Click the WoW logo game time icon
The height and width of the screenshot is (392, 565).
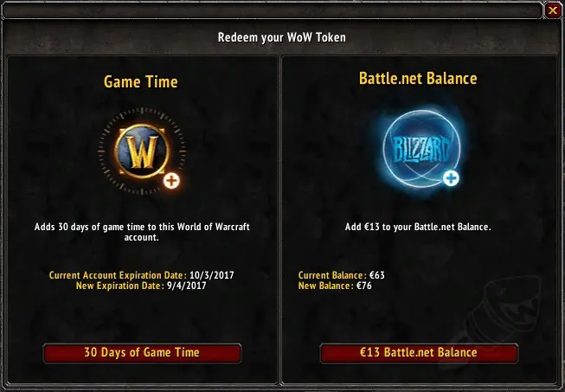[x=142, y=151]
